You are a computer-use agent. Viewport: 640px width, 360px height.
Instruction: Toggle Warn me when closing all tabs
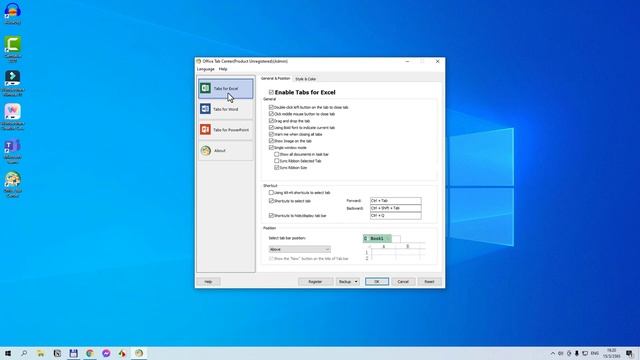coord(271,134)
